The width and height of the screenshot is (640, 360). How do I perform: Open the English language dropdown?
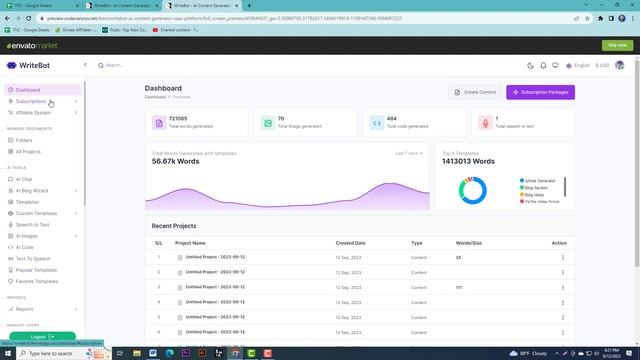point(578,65)
